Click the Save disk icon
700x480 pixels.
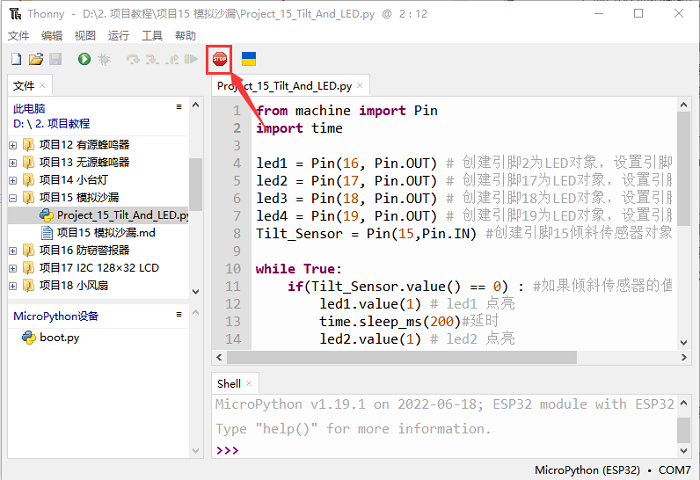coord(55,60)
